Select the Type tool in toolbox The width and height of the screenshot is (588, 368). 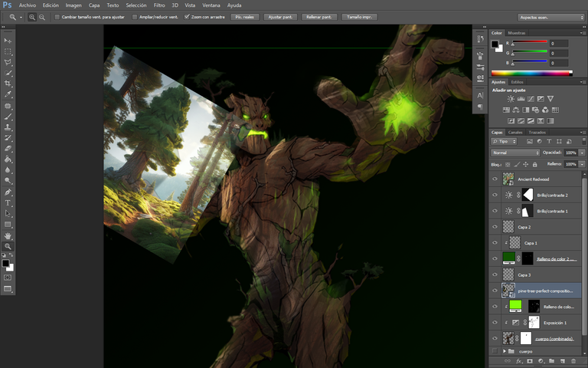coord(8,202)
